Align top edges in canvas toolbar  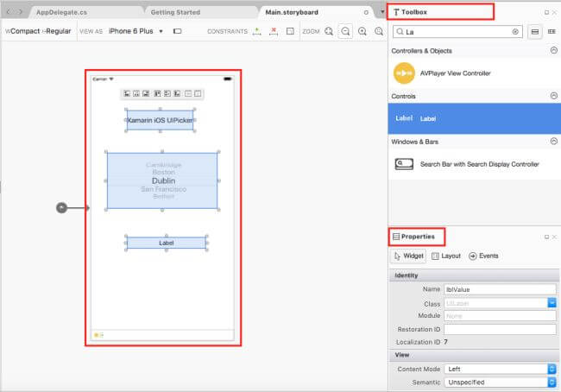[157, 94]
